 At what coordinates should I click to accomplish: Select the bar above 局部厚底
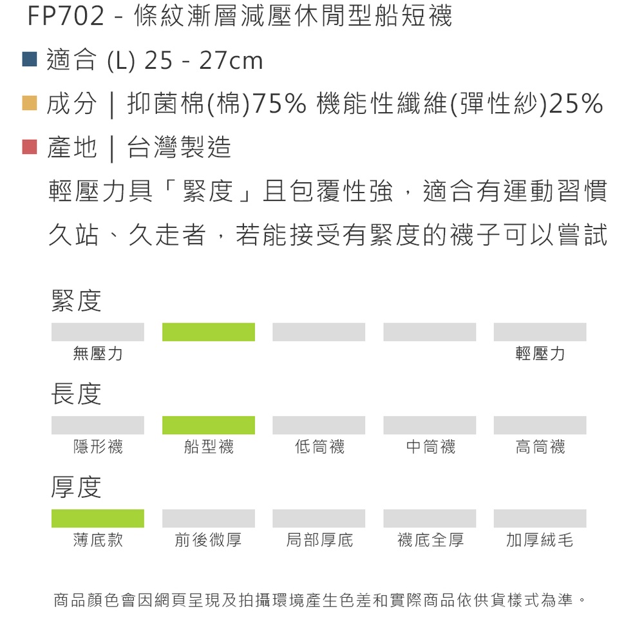pos(319,518)
